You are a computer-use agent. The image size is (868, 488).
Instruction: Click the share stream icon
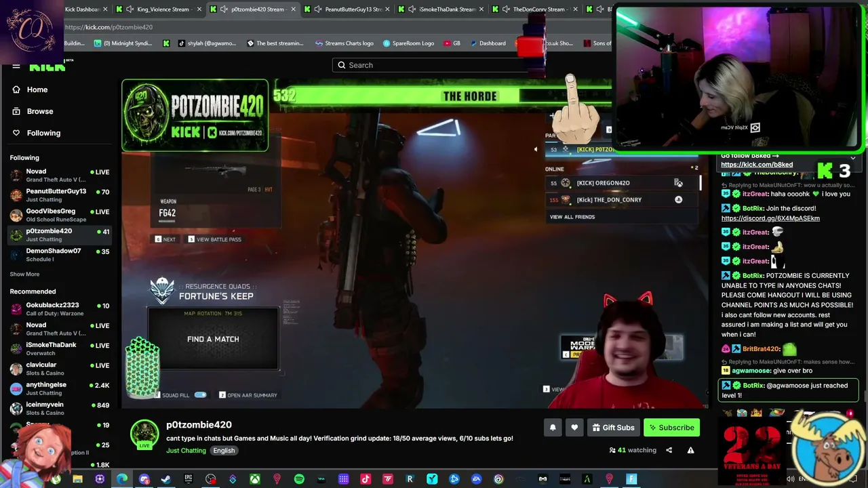(x=669, y=450)
